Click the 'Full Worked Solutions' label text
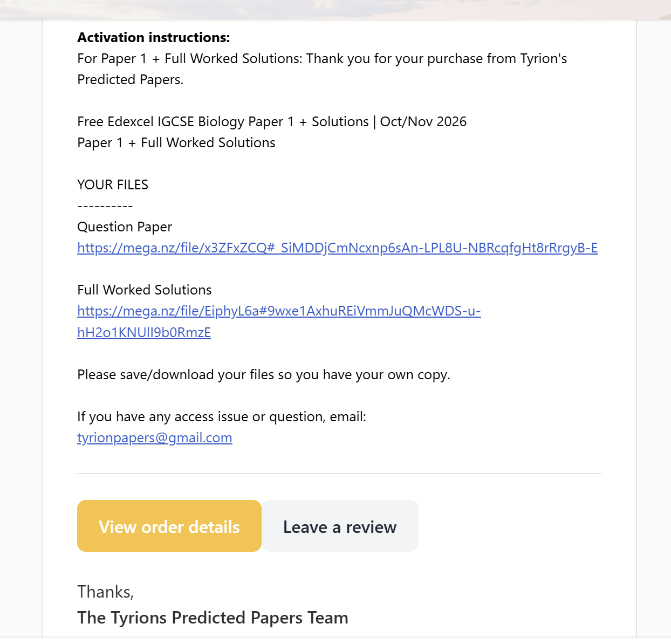Screen dimensions: 671x644 coord(145,290)
